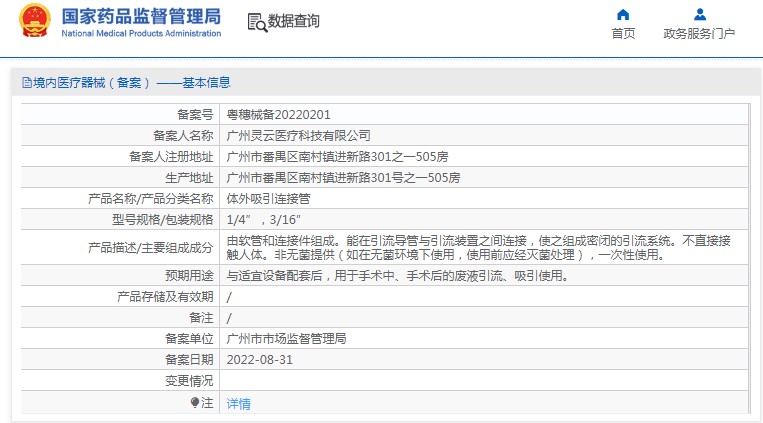Select specification value 1/4″，3/16″
Image resolution: width=763 pixels, height=423 pixels.
[x=264, y=220]
